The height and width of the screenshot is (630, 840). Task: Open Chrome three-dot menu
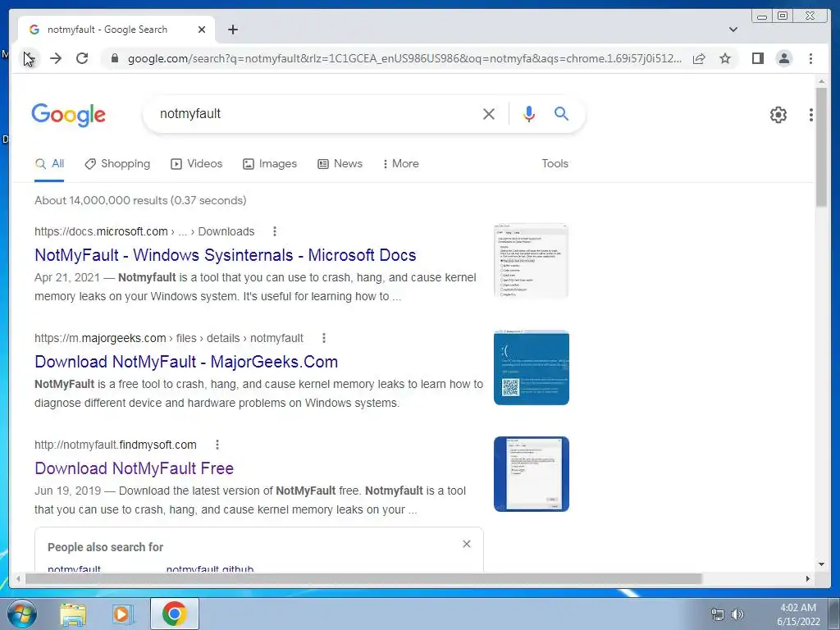click(x=810, y=58)
